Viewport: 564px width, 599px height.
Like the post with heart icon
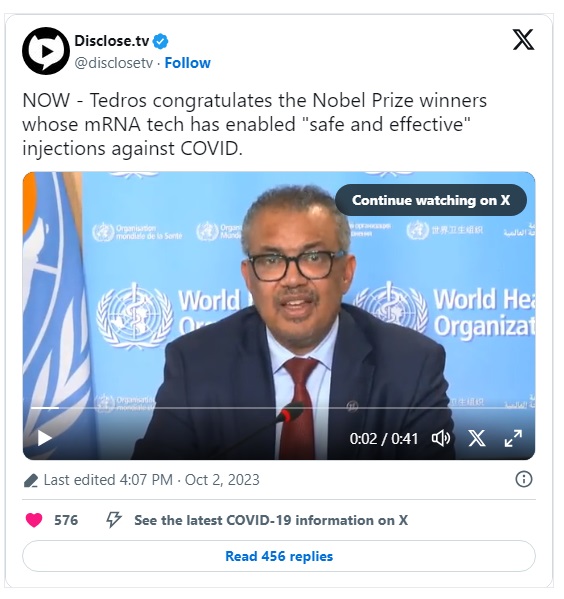coord(34,520)
